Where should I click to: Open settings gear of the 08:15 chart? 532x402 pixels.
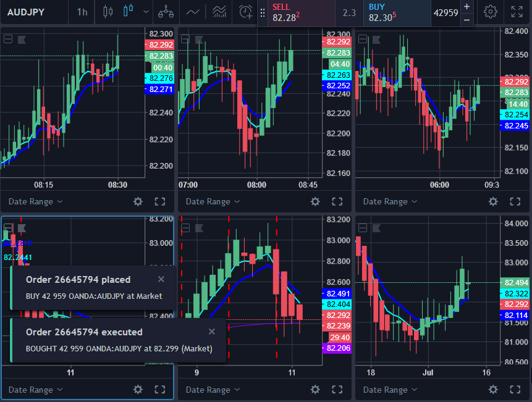[x=138, y=201]
